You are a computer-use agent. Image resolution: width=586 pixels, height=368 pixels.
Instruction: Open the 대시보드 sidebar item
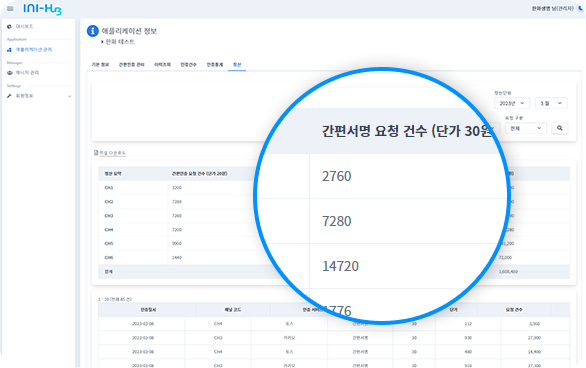tap(24, 27)
